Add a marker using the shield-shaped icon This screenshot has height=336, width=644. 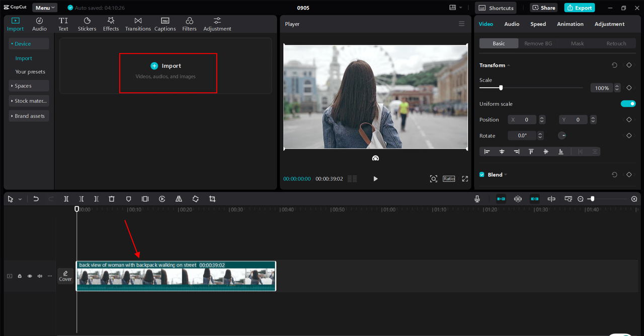click(128, 199)
